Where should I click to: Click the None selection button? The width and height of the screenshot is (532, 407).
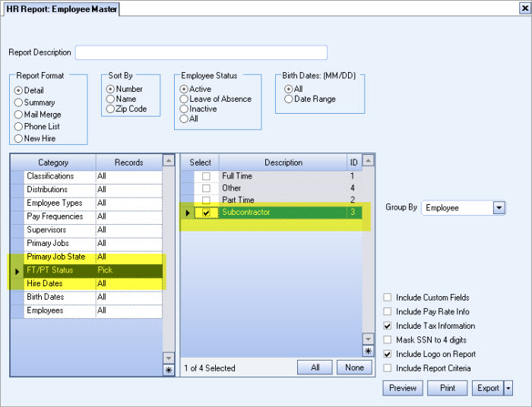[x=355, y=368]
